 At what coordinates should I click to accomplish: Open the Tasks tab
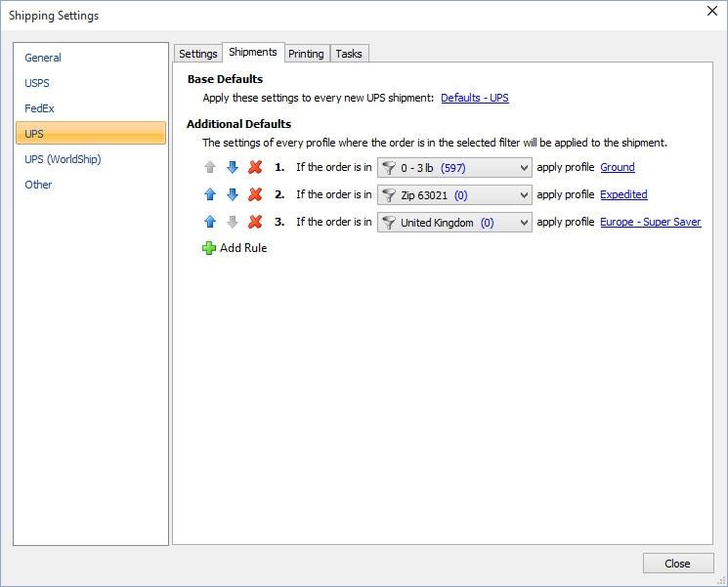click(x=349, y=54)
